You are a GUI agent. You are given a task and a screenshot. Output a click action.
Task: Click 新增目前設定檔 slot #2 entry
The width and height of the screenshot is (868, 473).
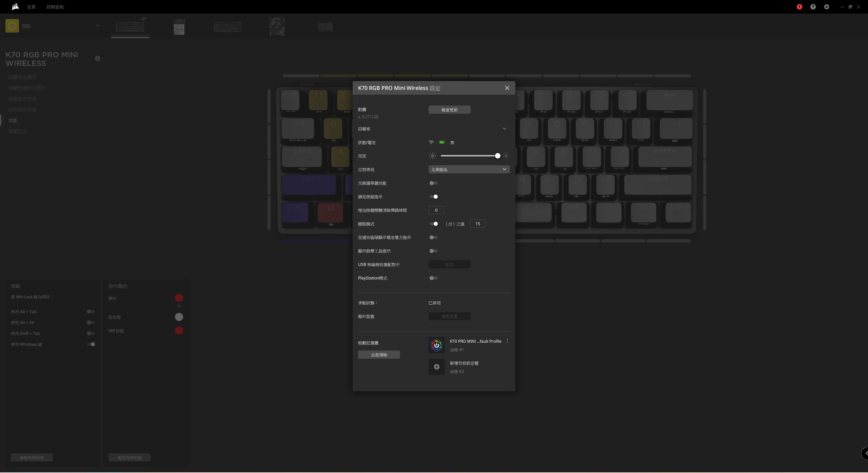pos(464,363)
